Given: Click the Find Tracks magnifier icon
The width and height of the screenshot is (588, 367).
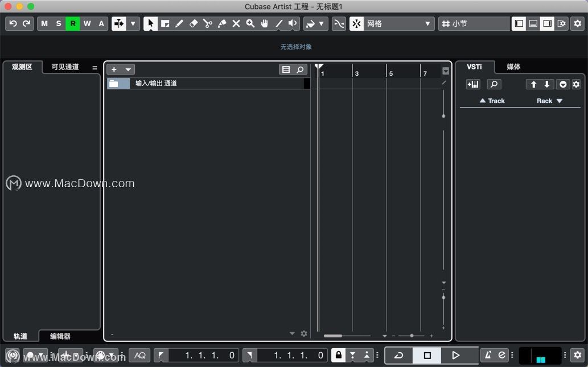Looking at the screenshot, I should click(301, 69).
